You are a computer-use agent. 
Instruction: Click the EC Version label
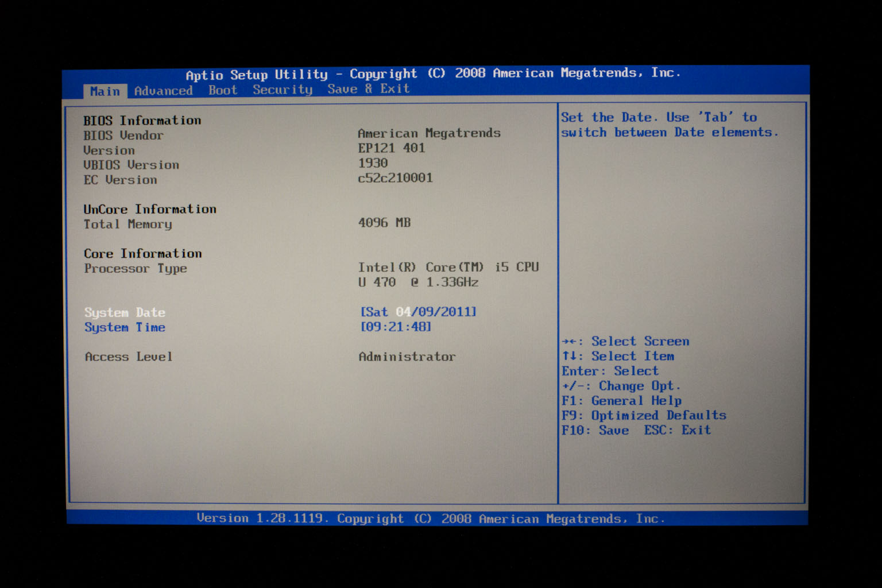pos(121,180)
